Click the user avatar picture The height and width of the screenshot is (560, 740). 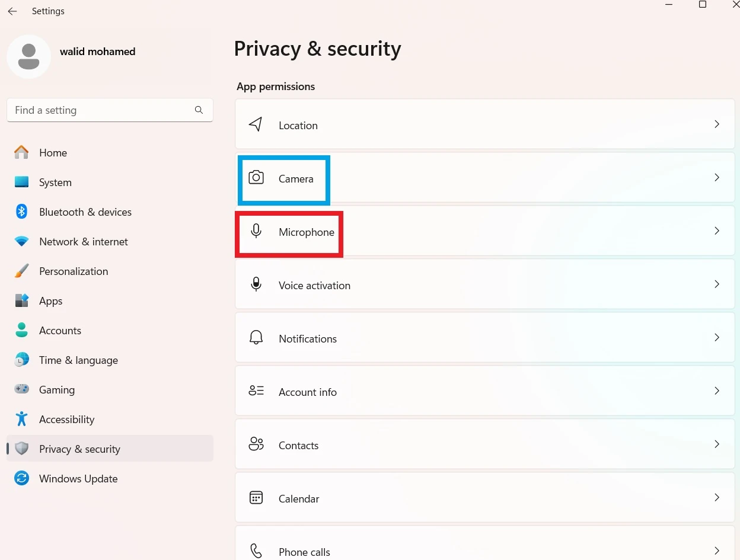(x=28, y=56)
